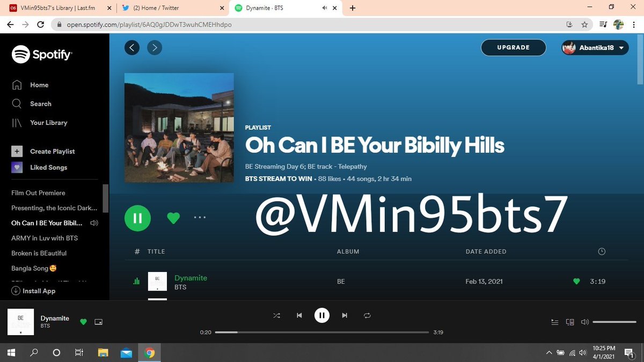The width and height of the screenshot is (644, 362).
Task: Click the Spotify logo
Action: point(42,54)
